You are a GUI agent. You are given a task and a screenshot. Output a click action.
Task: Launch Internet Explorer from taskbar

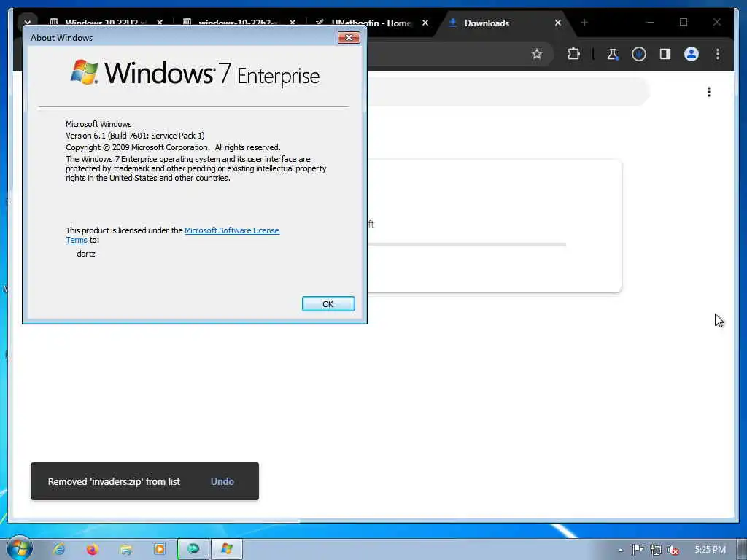(59, 549)
